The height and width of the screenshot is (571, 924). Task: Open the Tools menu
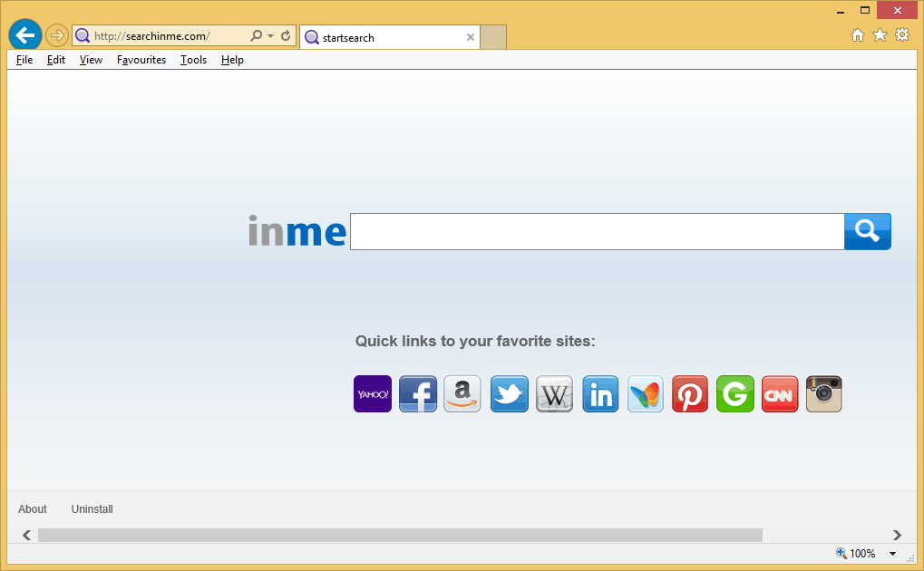coord(193,60)
